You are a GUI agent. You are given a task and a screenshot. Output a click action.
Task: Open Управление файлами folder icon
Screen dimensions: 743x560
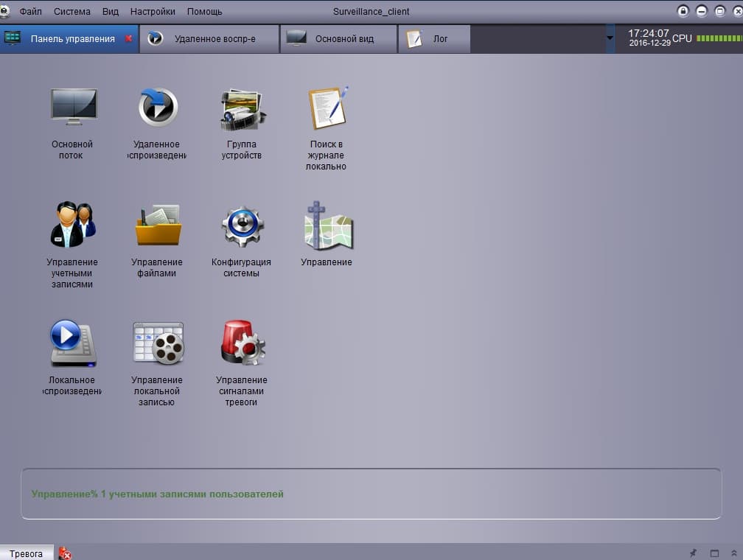pos(158,225)
